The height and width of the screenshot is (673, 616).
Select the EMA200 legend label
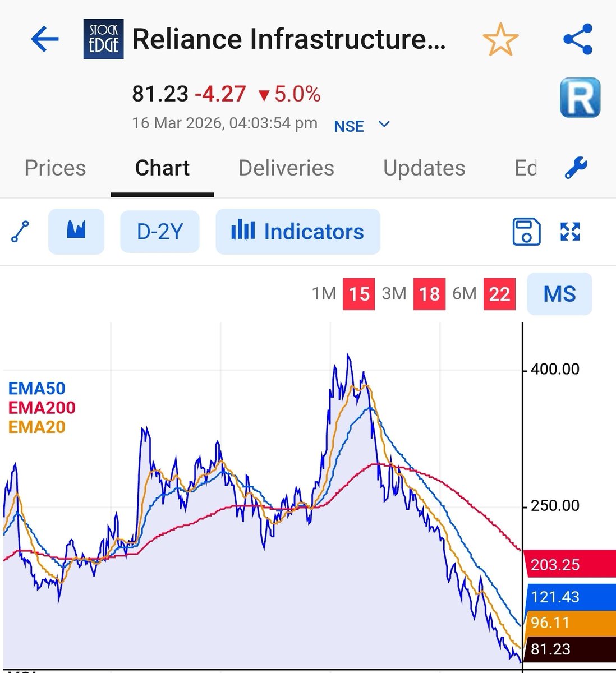point(42,407)
